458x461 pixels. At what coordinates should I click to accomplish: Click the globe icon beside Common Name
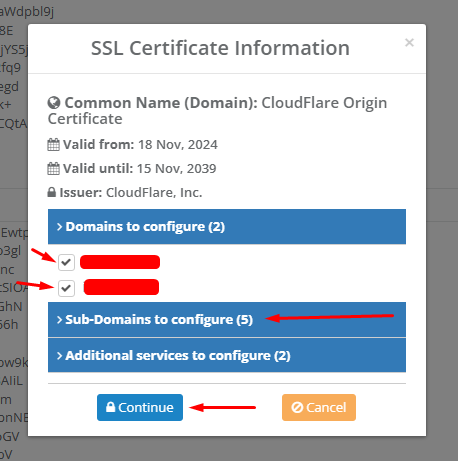pyautogui.click(x=54, y=103)
